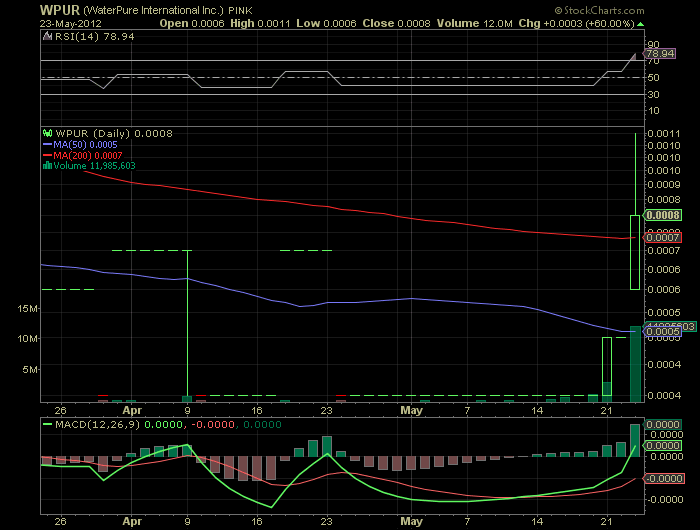Click the green MACD line marker in legend

(x=47, y=424)
